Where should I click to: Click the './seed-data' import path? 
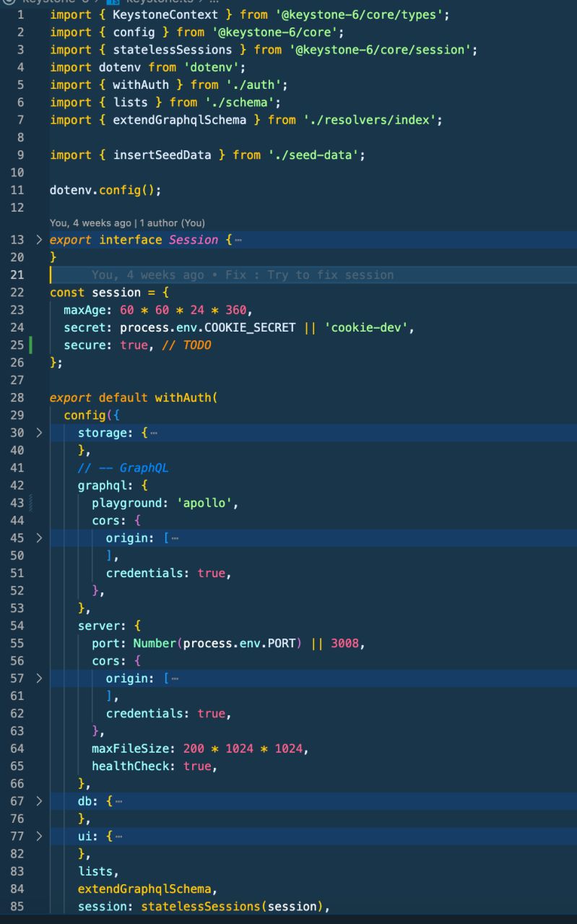click(x=313, y=155)
